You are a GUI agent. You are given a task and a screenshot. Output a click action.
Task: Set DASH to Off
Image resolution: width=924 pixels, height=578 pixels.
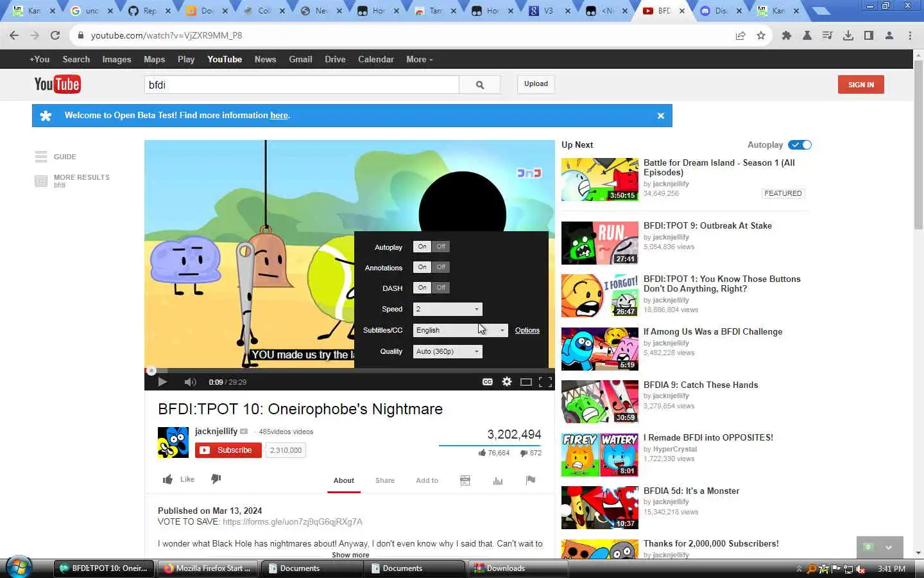tap(441, 288)
